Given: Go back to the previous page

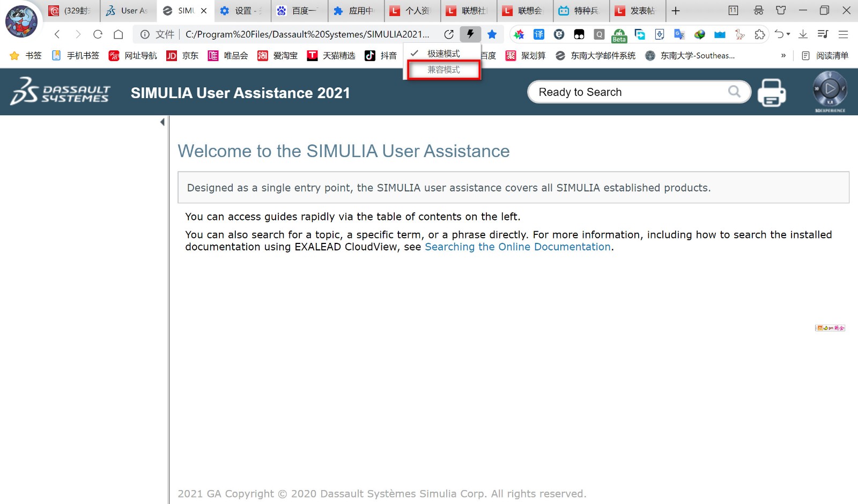Looking at the screenshot, I should pos(57,34).
